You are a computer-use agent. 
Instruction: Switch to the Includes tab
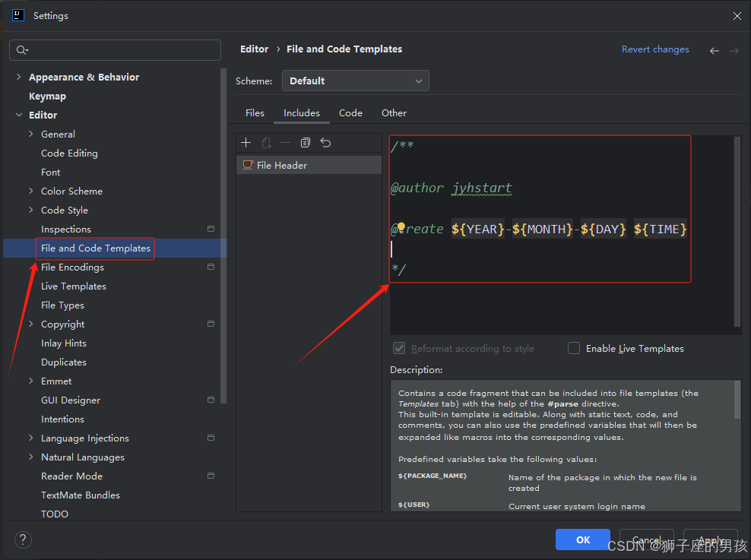(x=302, y=113)
